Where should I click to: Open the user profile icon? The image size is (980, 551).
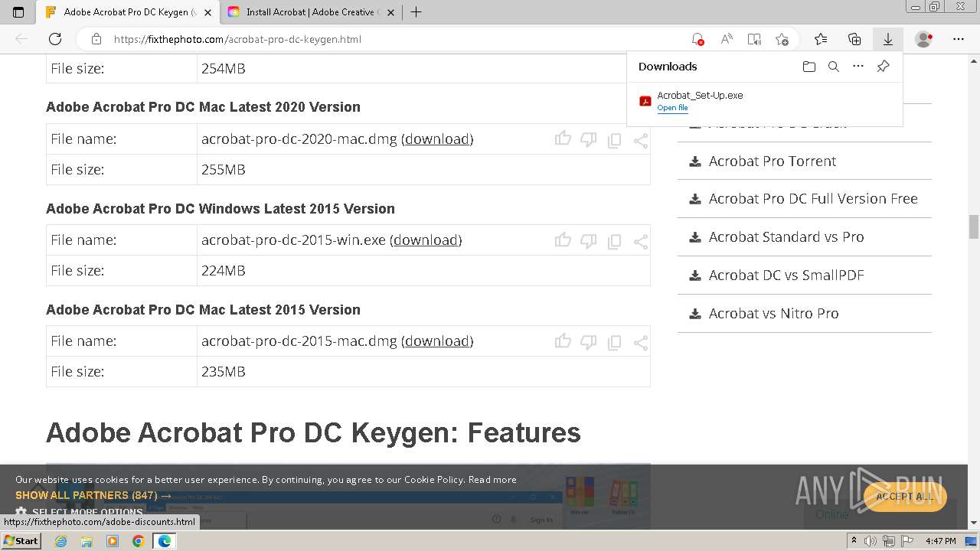pos(924,39)
